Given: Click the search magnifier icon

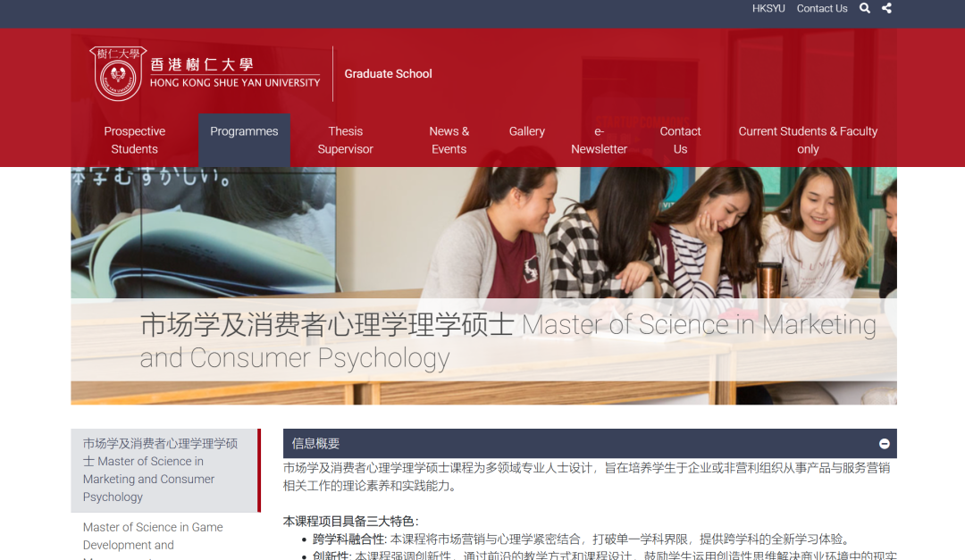Looking at the screenshot, I should 865,9.
